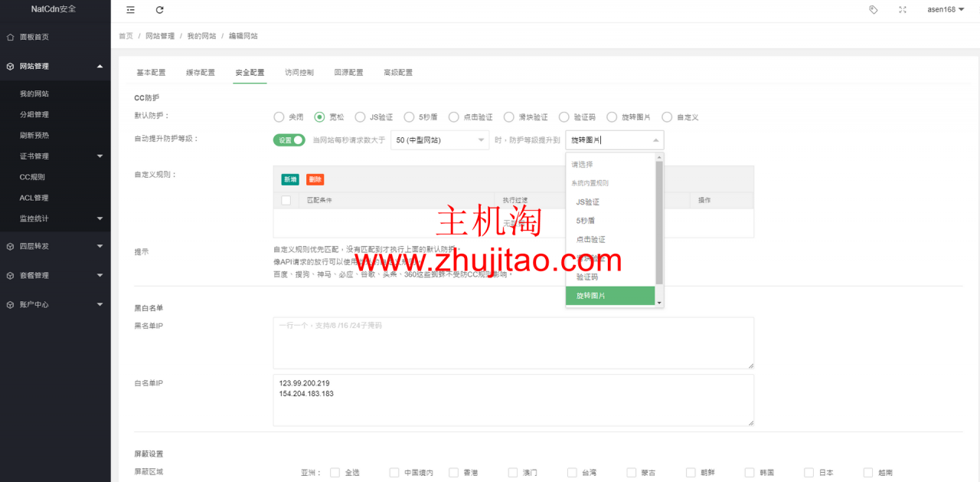Expand the 四层转发 sidebar section

click(46, 246)
